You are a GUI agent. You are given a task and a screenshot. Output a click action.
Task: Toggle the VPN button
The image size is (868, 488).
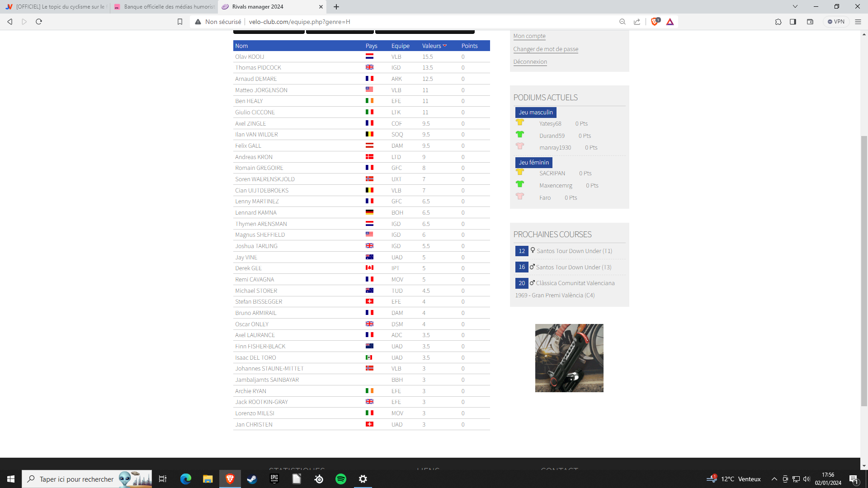(x=836, y=22)
